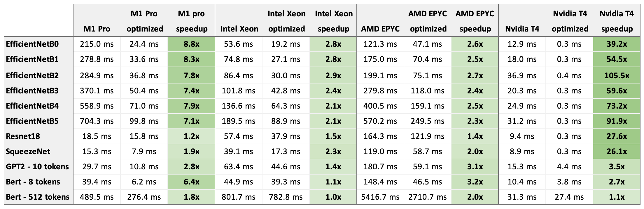Select the AMD EPYC optimized header
Viewport: 644px width, 209px height.
428,21
